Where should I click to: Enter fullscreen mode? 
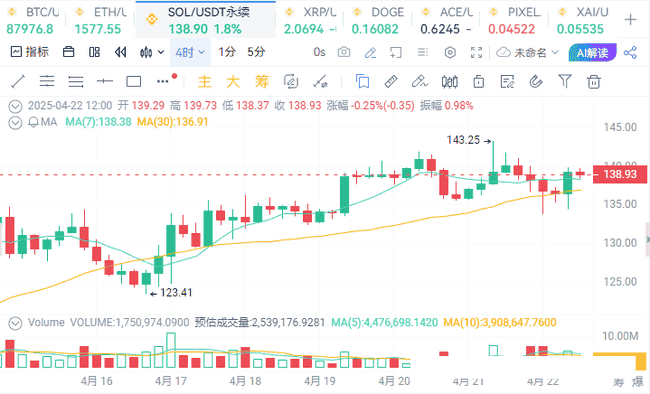click(x=476, y=52)
